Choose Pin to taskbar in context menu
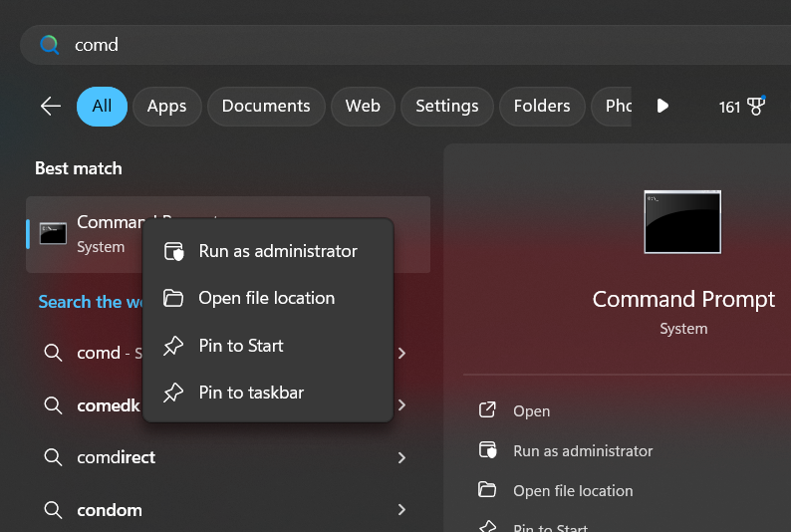 268,393
